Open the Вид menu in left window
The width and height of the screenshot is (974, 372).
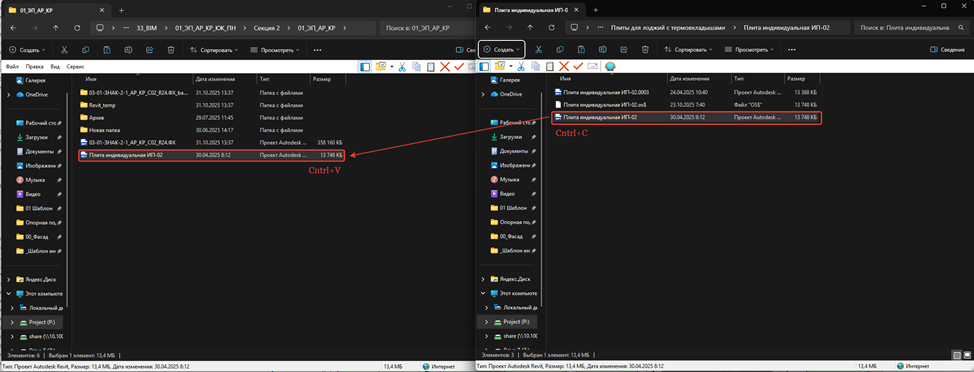[55, 66]
